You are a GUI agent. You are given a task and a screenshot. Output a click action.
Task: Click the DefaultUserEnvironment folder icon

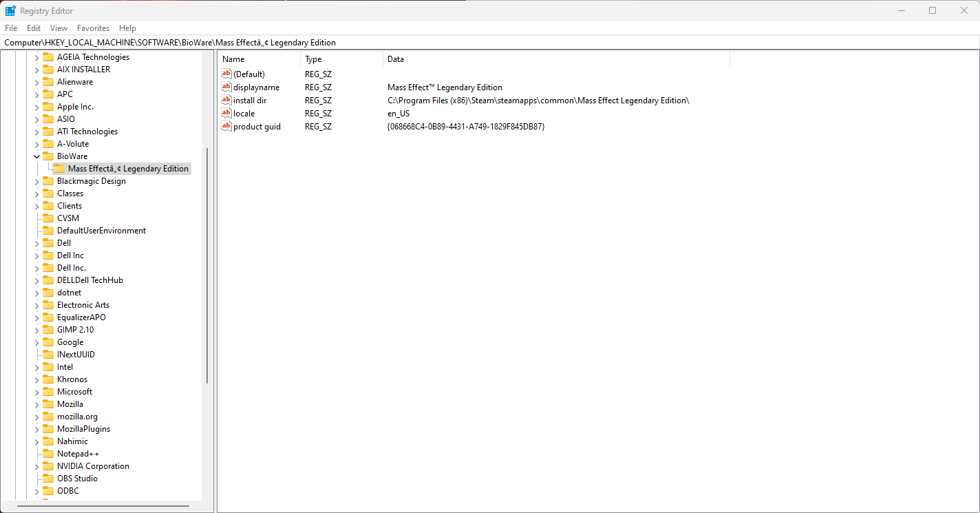point(48,231)
